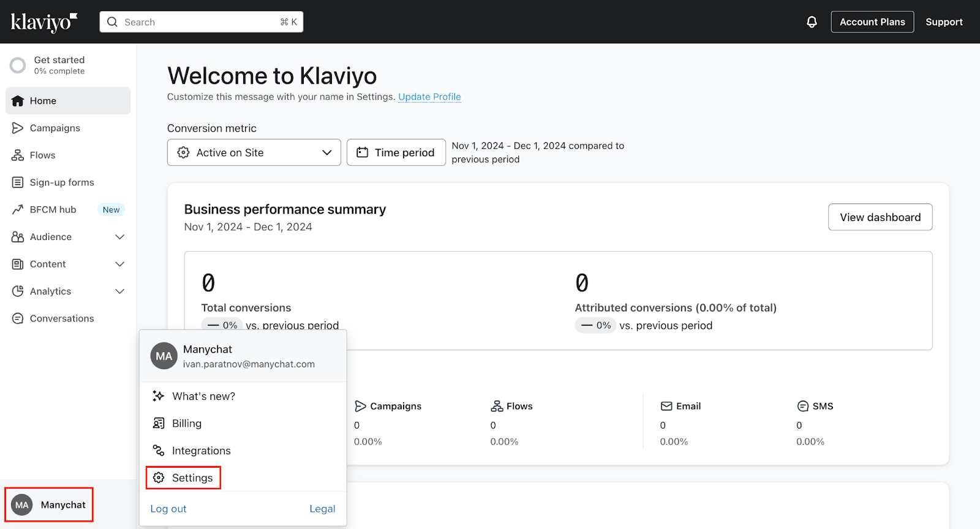Click Account Plans button
This screenshot has height=529, width=980.
tap(872, 22)
